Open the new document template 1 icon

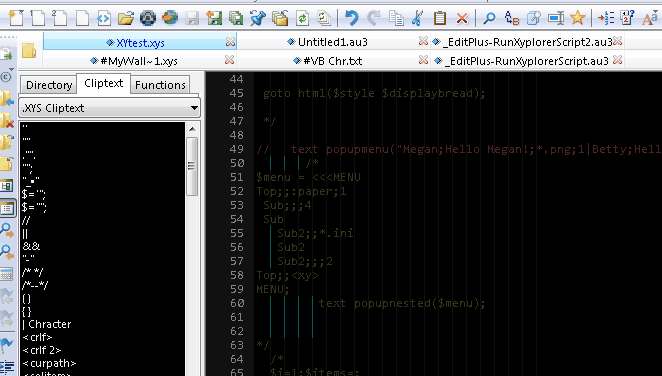(38, 18)
